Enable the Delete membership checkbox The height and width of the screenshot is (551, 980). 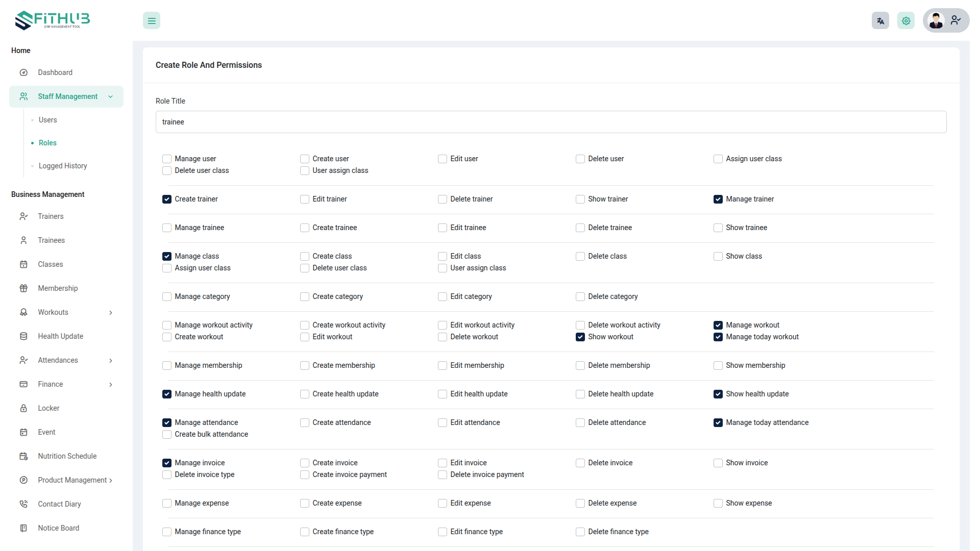point(580,365)
